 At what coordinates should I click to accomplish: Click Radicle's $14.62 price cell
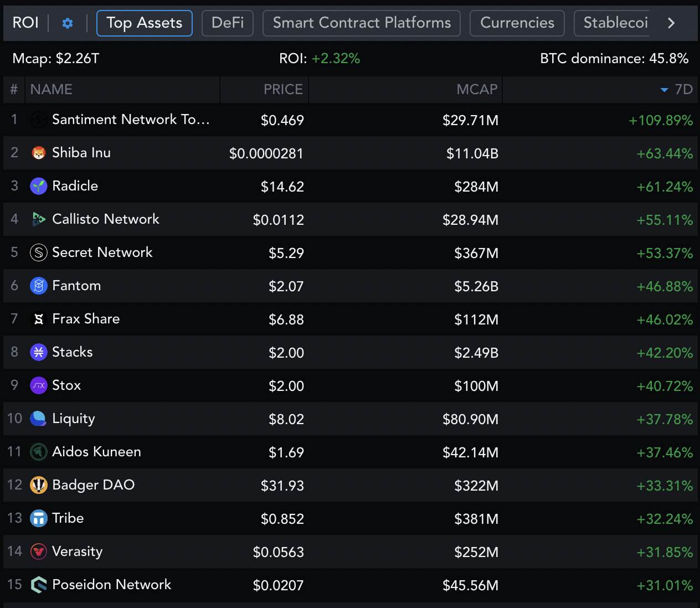click(x=282, y=187)
